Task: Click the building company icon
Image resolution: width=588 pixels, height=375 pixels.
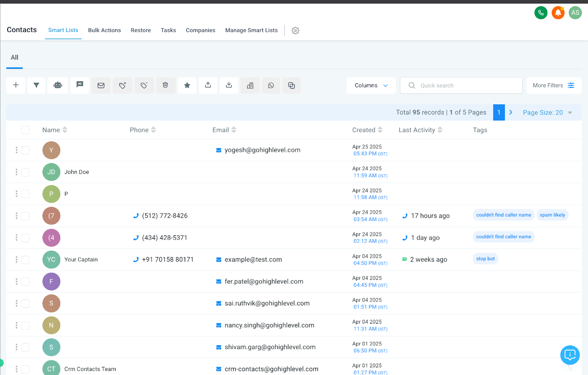Action: (x=250, y=85)
